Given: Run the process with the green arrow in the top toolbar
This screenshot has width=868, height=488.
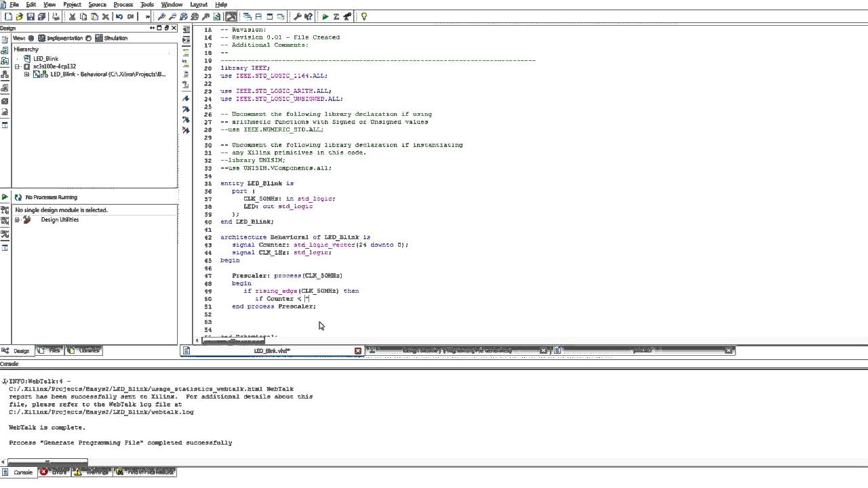Looking at the screenshot, I should (x=325, y=16).
